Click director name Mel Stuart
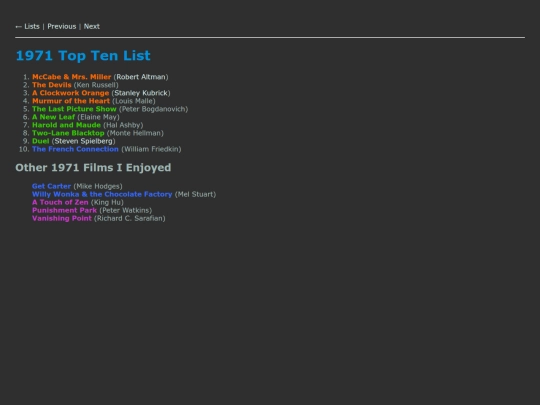Screen dimensions: 540x405 click(x=195, y=194)
